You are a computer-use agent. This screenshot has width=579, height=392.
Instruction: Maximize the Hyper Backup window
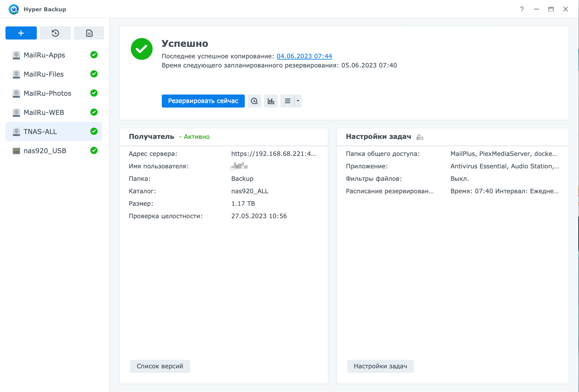551,9
